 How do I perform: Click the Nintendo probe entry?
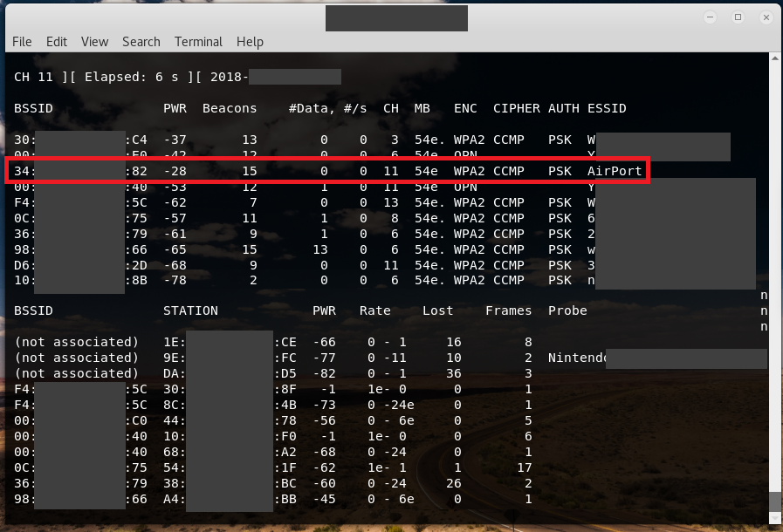577,358
